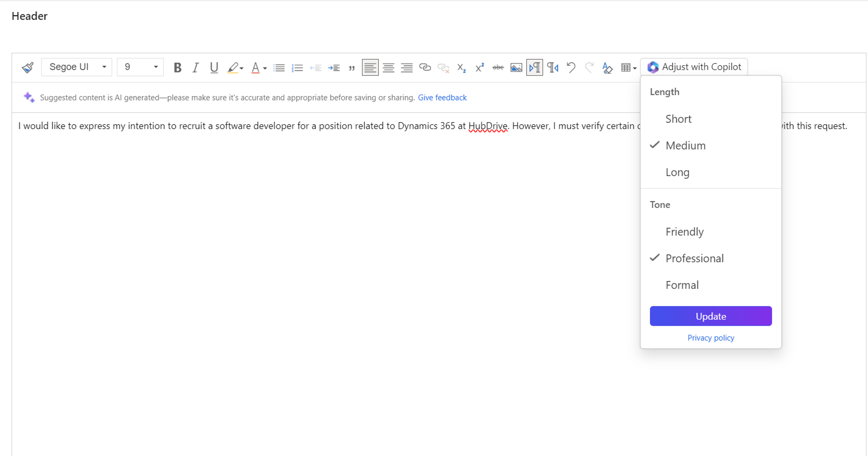
Task: Insert a numbered list
Action: tap(297, 67)
